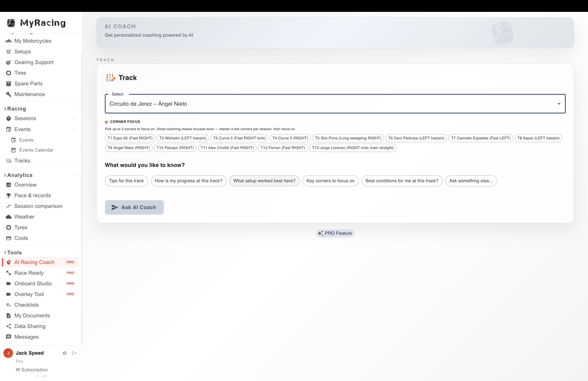Open Data Sharing from the sidebar

coord(30,326)
